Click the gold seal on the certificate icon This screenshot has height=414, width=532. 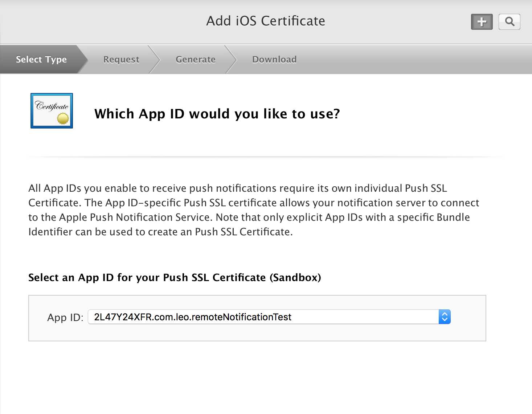coord(63,118)
